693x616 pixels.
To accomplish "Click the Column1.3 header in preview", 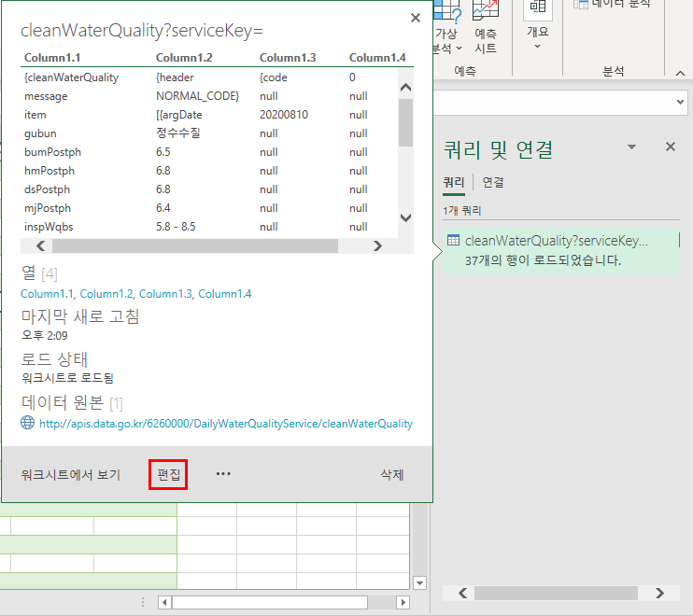I will point(288,58).
